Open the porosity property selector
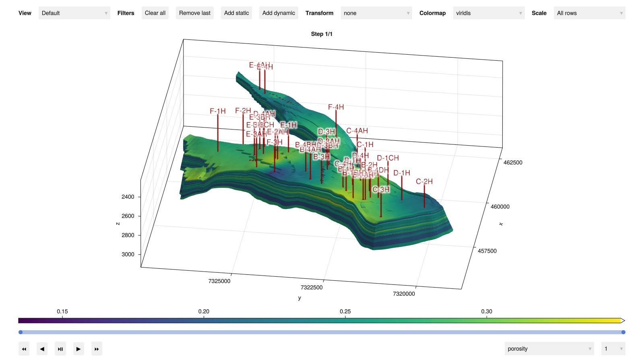 point(549,349)
